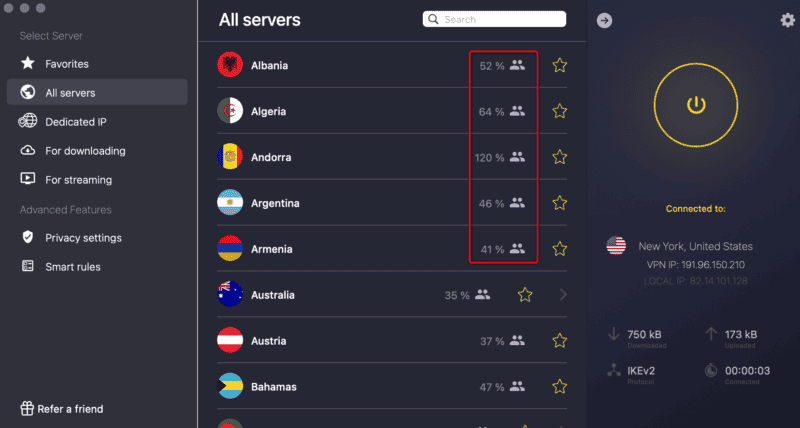Click the Argentina flag icon
Screen dimensions: 800x428
[230, 203]
